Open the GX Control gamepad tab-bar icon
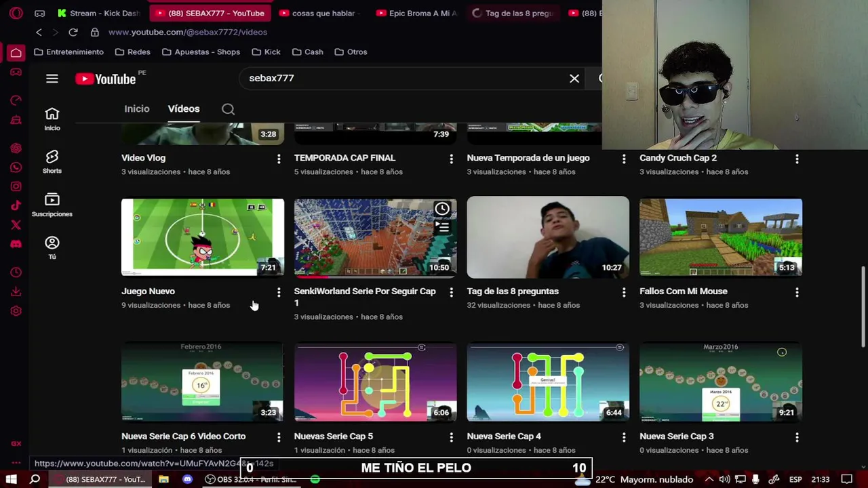Viewport: 868px width, 488px height. (x=40, y=13)
